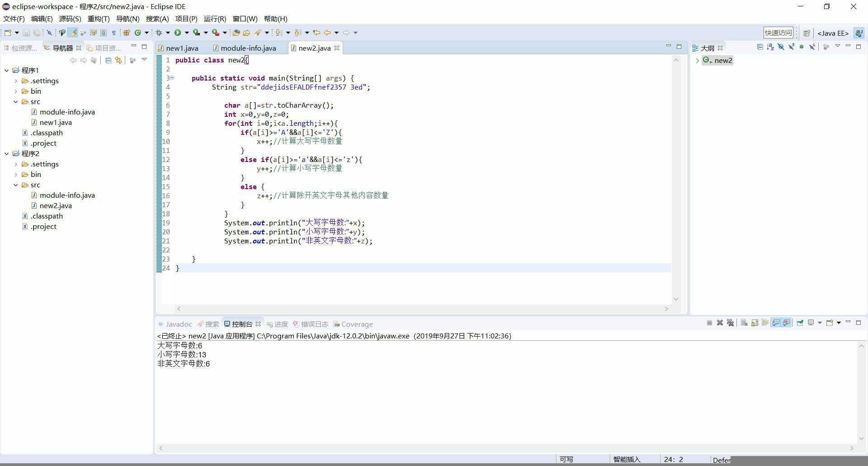Toggle Scroll Lock in Console toolbar
This screenshot has width=868, height=466.
(755, 323)
